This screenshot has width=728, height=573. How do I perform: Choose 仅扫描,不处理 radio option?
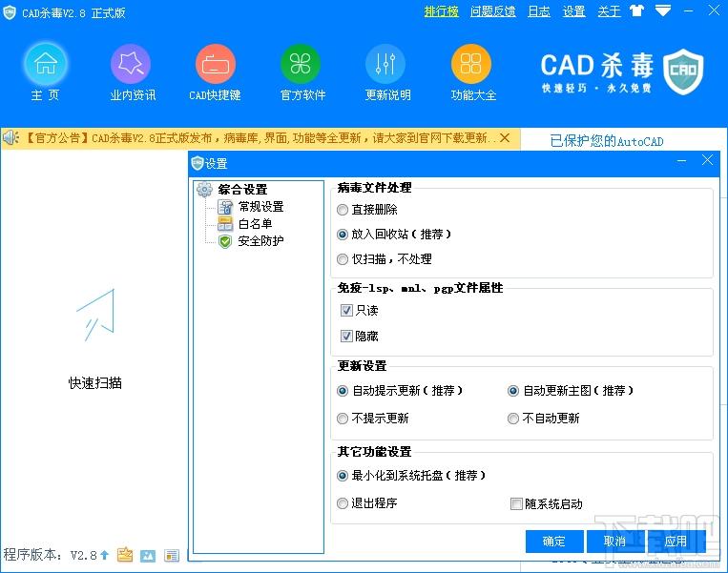coord(343,259)
